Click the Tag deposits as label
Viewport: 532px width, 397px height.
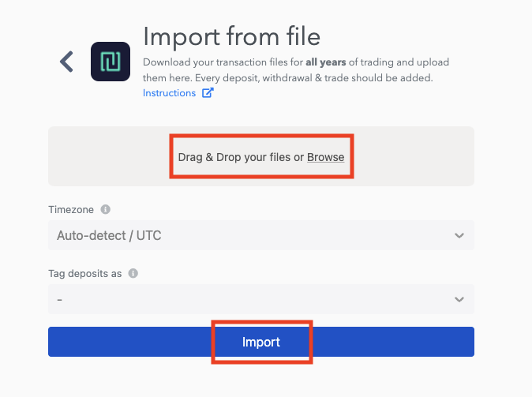(84, 274)
